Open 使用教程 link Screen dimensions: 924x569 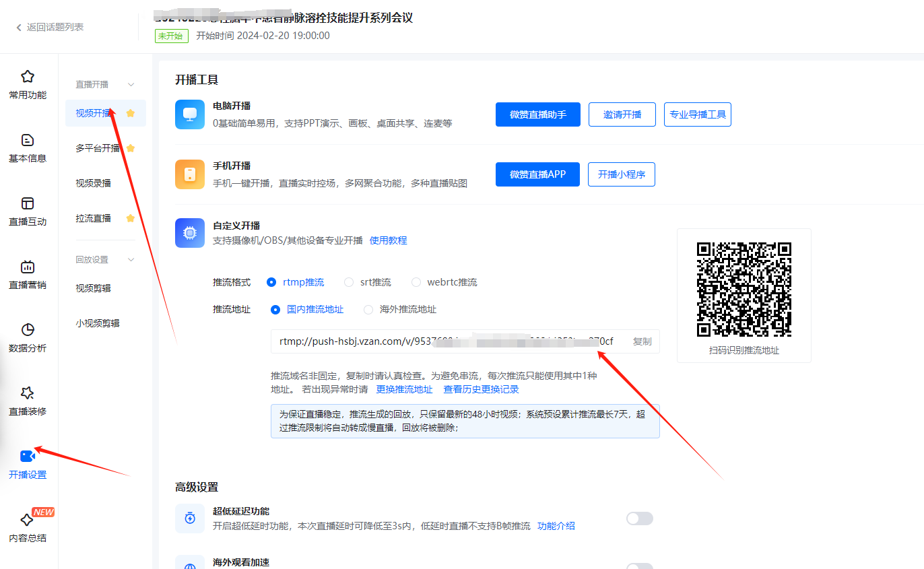(389, 240)
